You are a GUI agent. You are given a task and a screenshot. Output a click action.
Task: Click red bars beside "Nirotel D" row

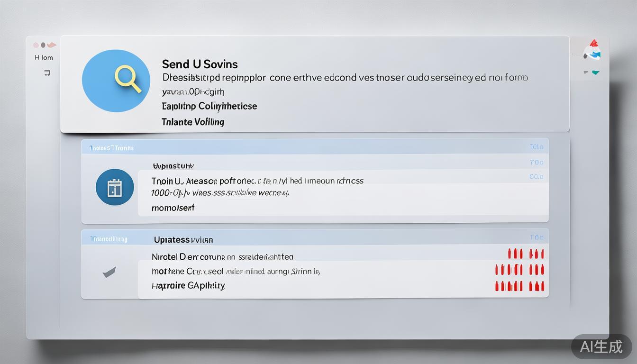click(x=526, y=254)
